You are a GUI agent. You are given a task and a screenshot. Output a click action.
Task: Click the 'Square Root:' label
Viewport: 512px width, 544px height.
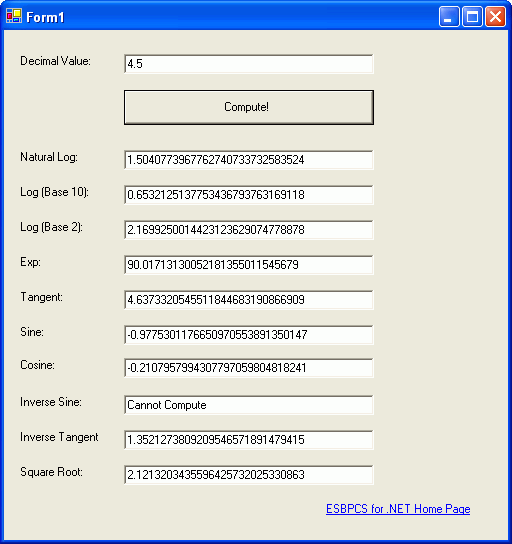[x=51, y=472]
